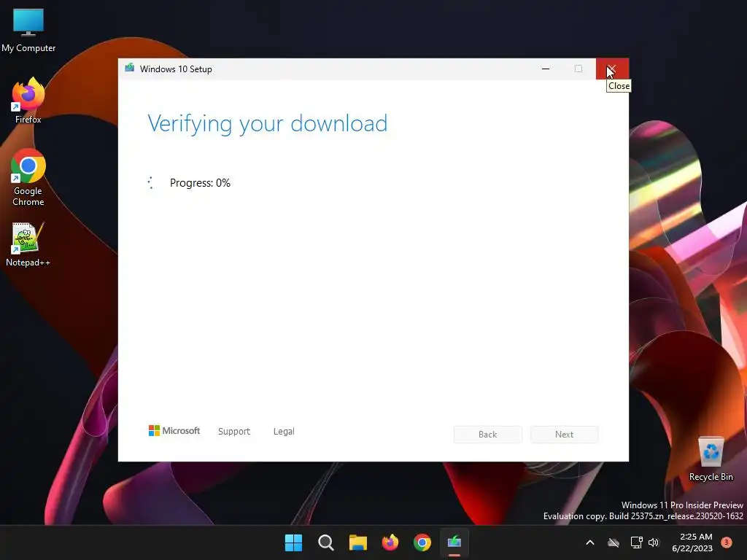The height and width of the screenshot is (560, 747).
Task: Launch Firefox from the taskbar
Action: click(x=390, y=542)
